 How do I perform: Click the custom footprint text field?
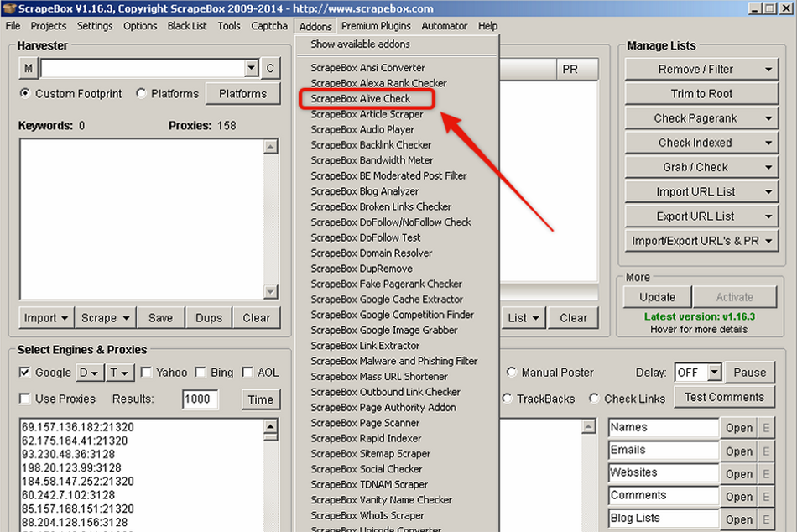tap(143, 68)
